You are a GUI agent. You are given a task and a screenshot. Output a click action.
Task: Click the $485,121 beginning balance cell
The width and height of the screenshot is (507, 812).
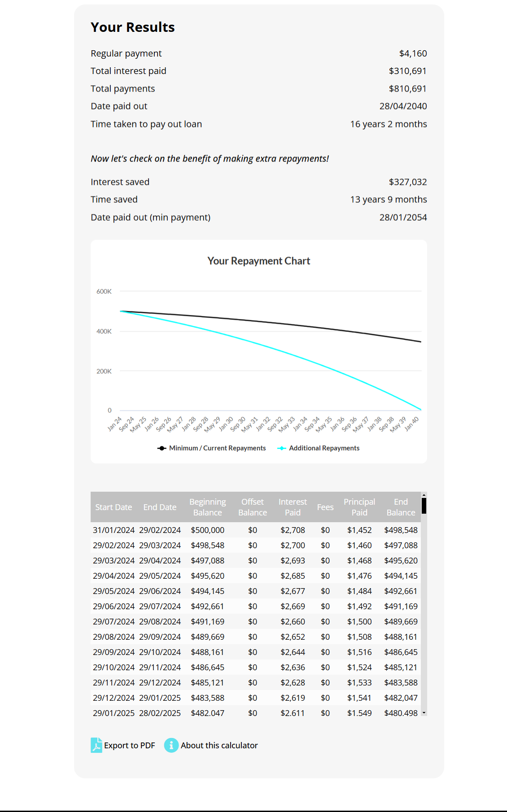click(x=208, y=682)
